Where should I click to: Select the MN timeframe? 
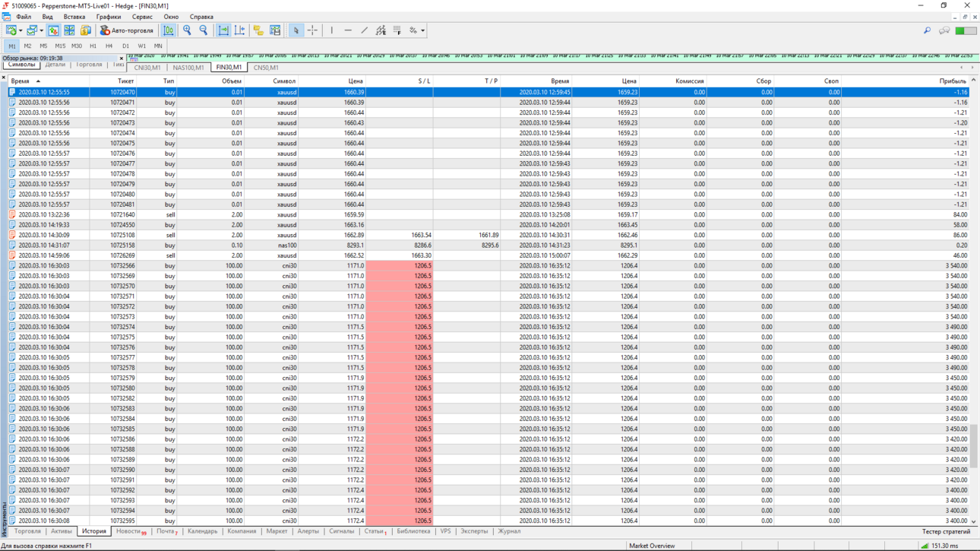(158, 46)
